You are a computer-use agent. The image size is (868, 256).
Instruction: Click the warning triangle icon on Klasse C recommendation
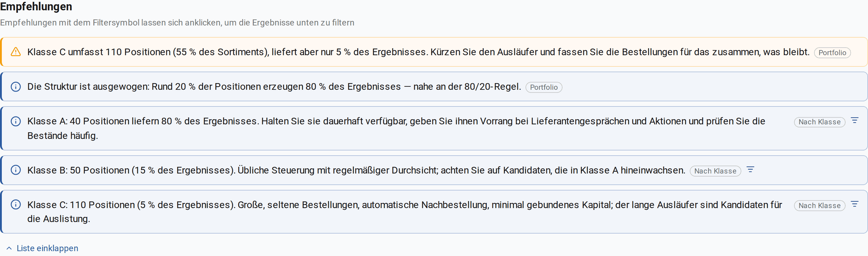tap(16, 52)
